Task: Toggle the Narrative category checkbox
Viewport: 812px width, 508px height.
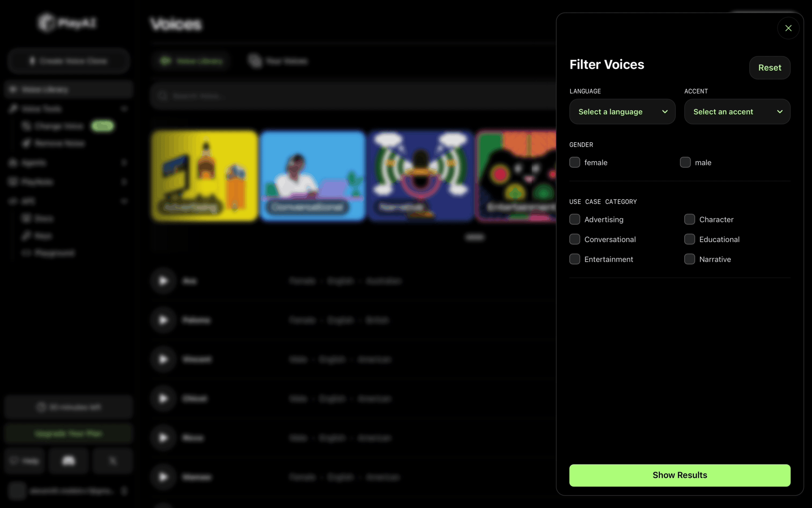Action: 689,259
